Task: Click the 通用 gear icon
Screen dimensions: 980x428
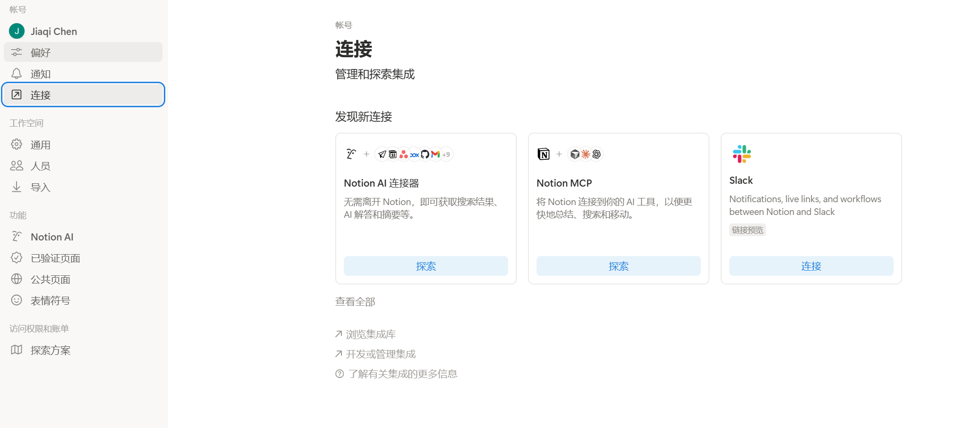Action: click(17, 145)
